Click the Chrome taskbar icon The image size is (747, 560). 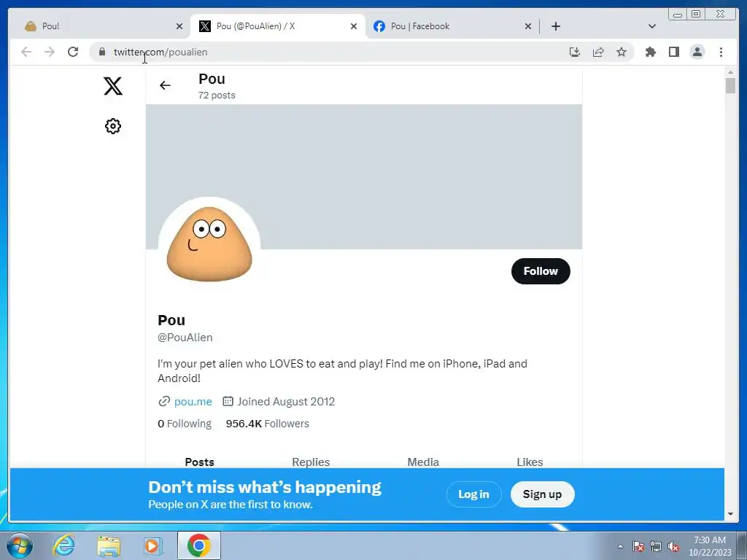pos(199,545)
